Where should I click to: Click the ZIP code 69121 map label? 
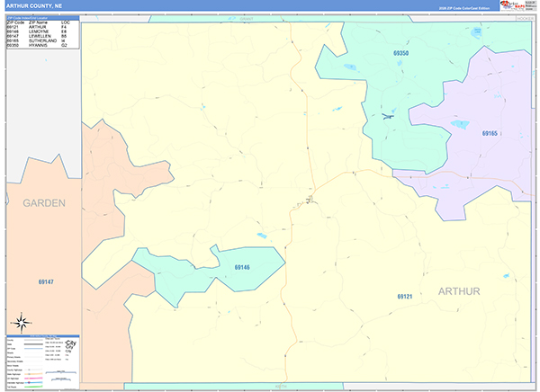[405, 297]
